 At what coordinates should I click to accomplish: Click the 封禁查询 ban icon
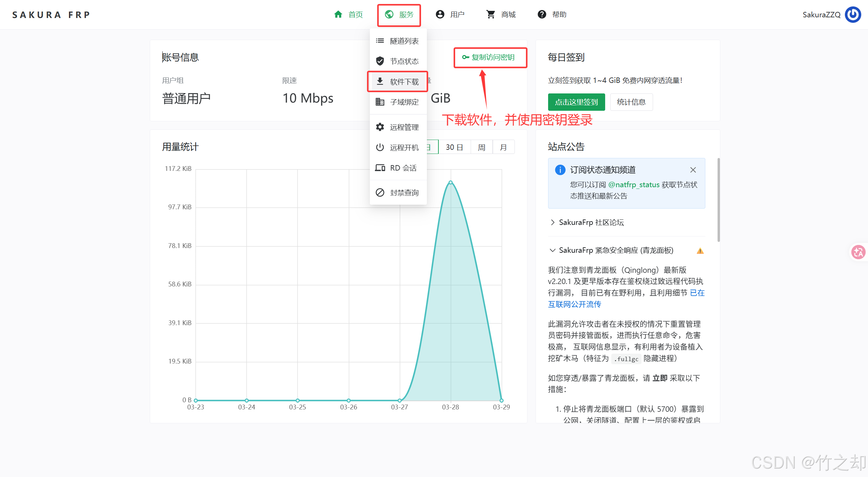[380, 193]
